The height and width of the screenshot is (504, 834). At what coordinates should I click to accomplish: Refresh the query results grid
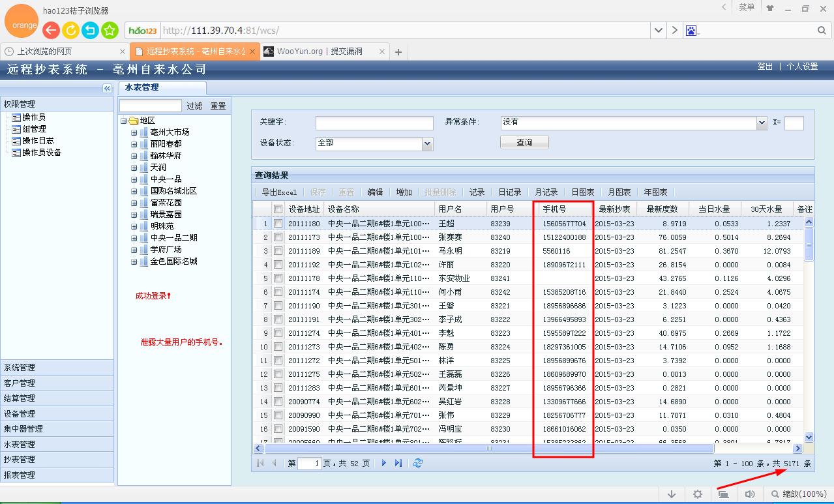[418, 463]
